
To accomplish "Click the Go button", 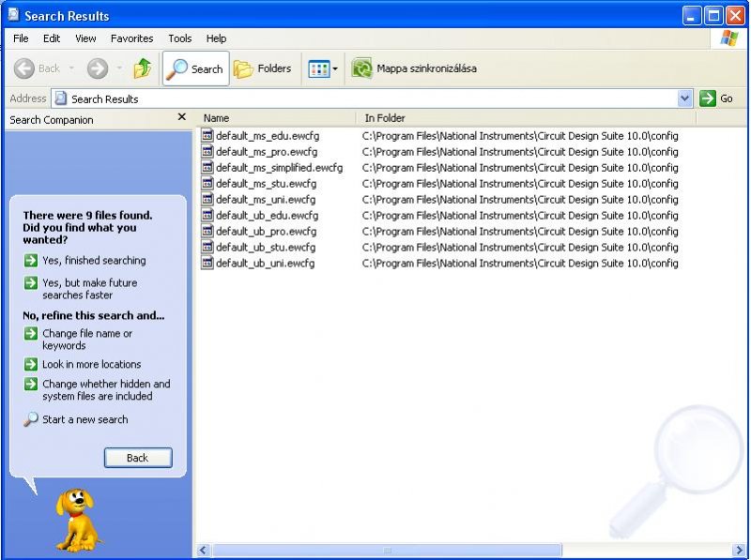I will (716, 98).
